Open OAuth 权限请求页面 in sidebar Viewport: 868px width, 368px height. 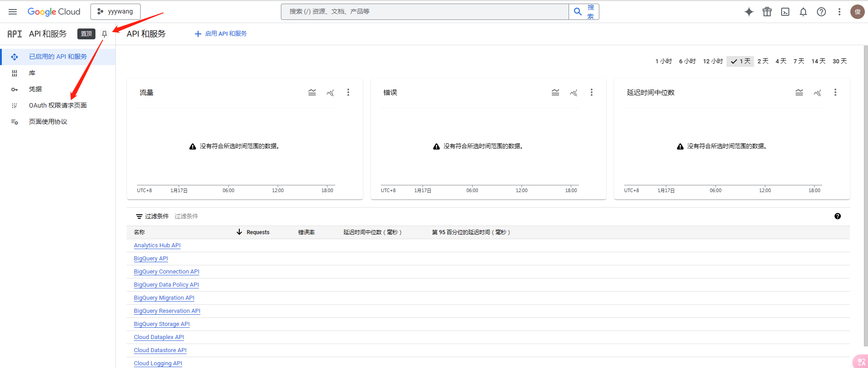pos(57,105)
